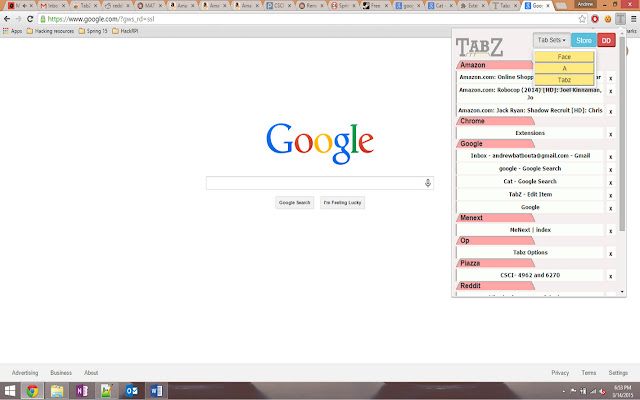
Task: Collapse the Chrome group header
Action: click(495, 121)
